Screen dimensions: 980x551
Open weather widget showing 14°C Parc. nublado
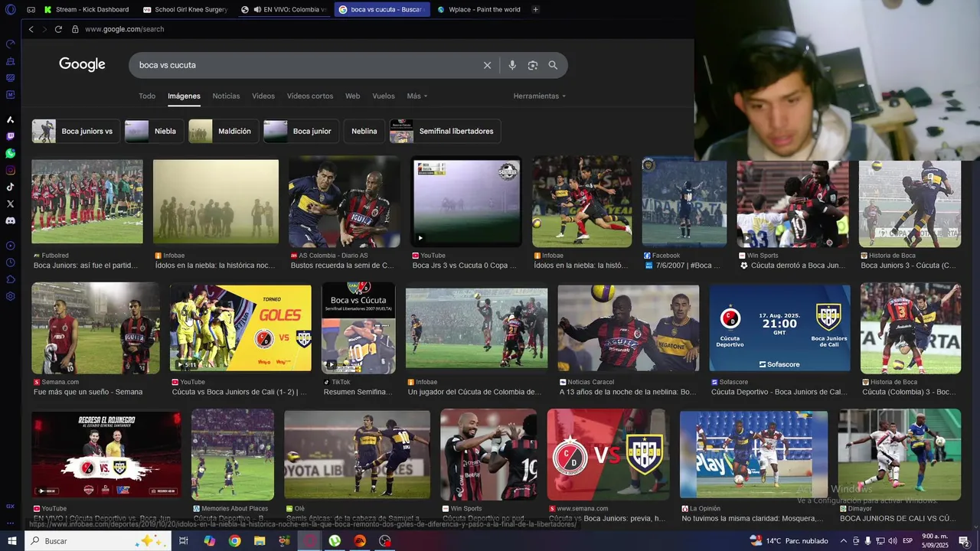click(789, 541)
